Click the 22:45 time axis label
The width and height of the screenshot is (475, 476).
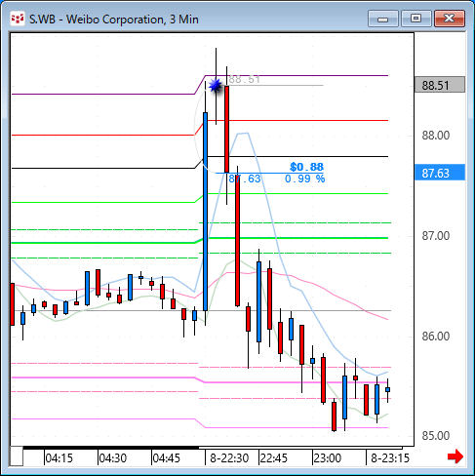274,458
